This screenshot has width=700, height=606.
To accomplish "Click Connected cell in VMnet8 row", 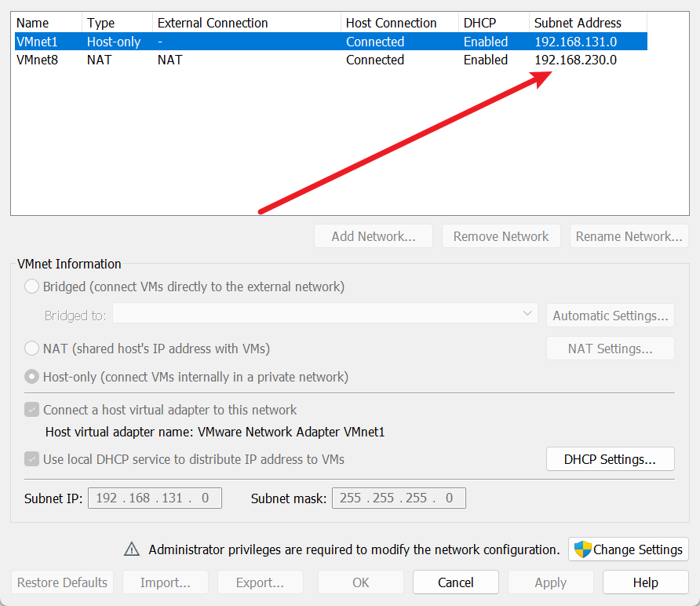I will coord(375,60).
